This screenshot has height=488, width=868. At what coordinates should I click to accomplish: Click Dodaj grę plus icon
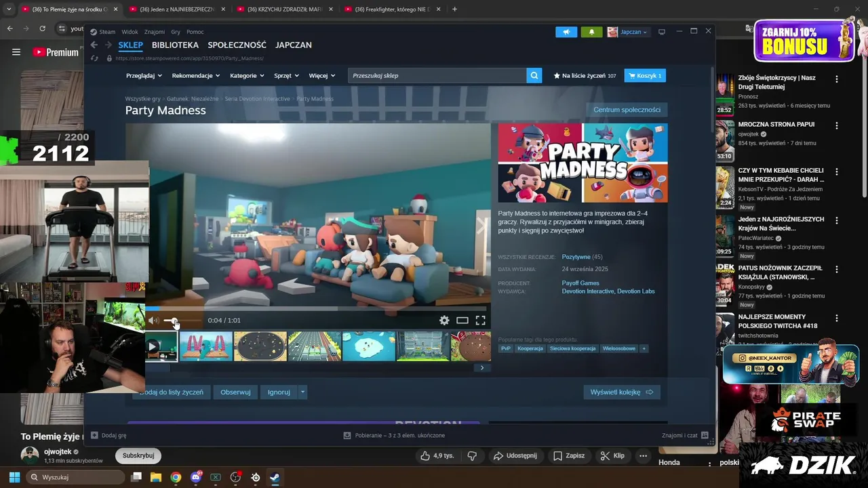95,435
